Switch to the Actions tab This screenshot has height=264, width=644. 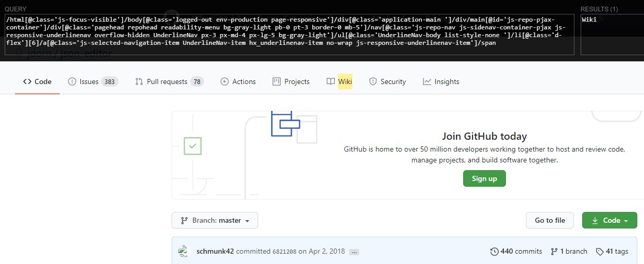(x=238, y=81)
